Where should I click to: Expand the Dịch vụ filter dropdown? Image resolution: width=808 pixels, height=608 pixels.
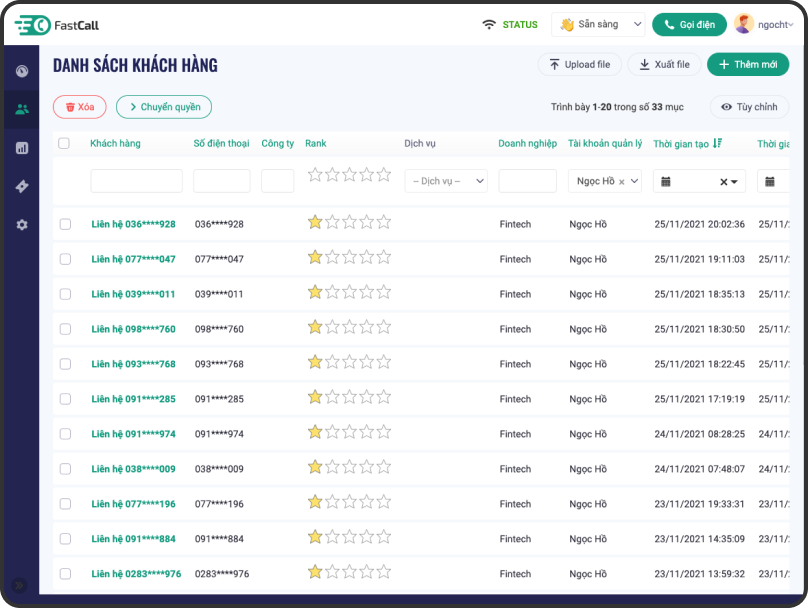446,181
